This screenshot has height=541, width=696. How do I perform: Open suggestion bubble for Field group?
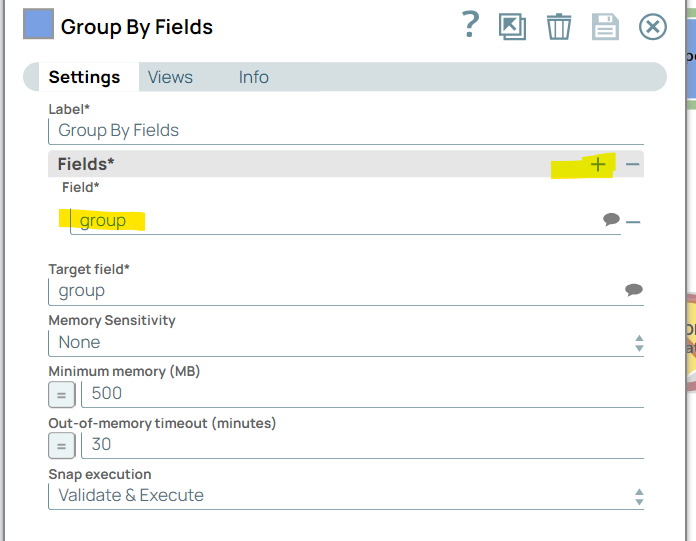612,220
